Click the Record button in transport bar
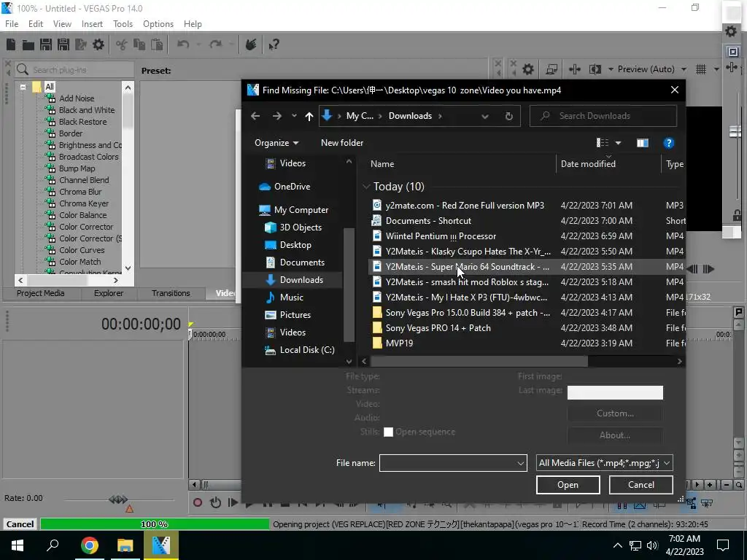 [x=198, y=502]
